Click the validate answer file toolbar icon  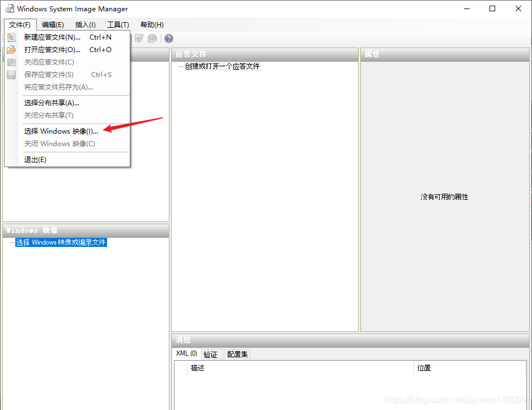139,39
